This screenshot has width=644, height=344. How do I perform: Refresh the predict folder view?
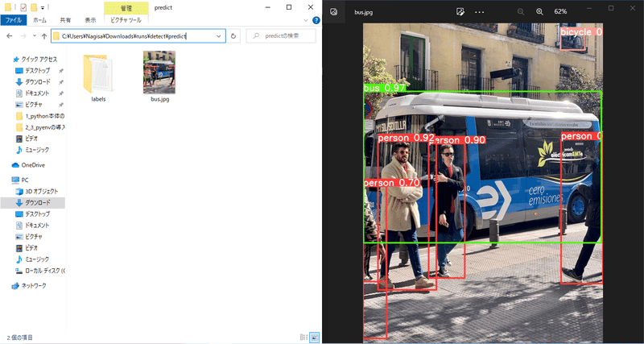click(x=233, y=36)
